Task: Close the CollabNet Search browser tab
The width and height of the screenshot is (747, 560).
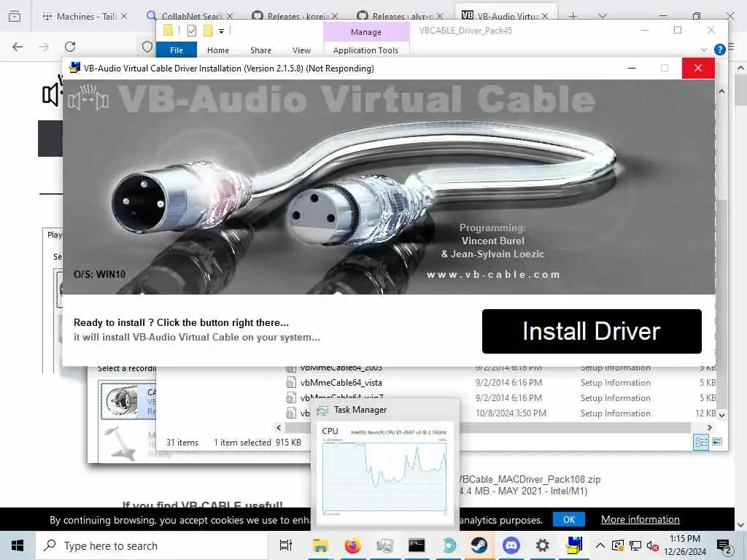Action: click(230, 16)
